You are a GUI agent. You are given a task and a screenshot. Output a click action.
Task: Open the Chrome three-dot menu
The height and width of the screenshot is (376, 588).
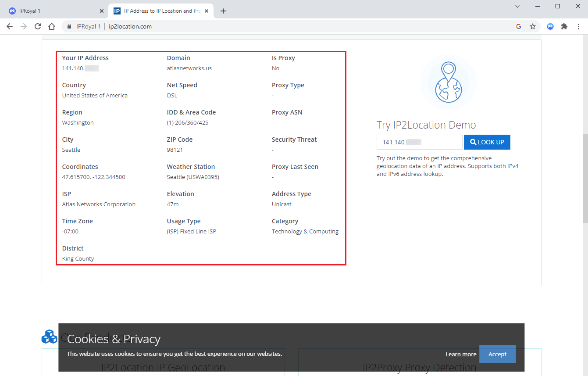578,26
